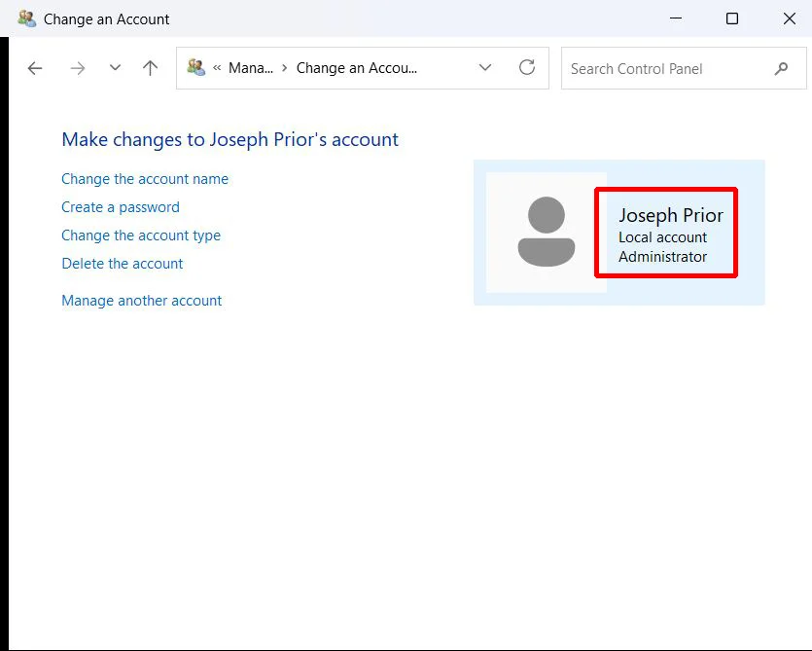This screenshot has width=812, height=651.
Task: Open the recent locations chevron
Action: (115, 67)
